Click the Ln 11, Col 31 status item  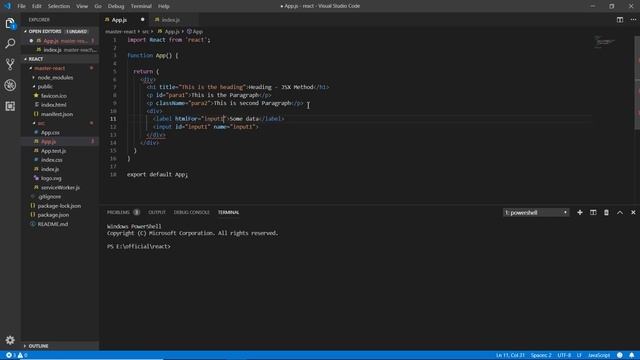(510, 355)
